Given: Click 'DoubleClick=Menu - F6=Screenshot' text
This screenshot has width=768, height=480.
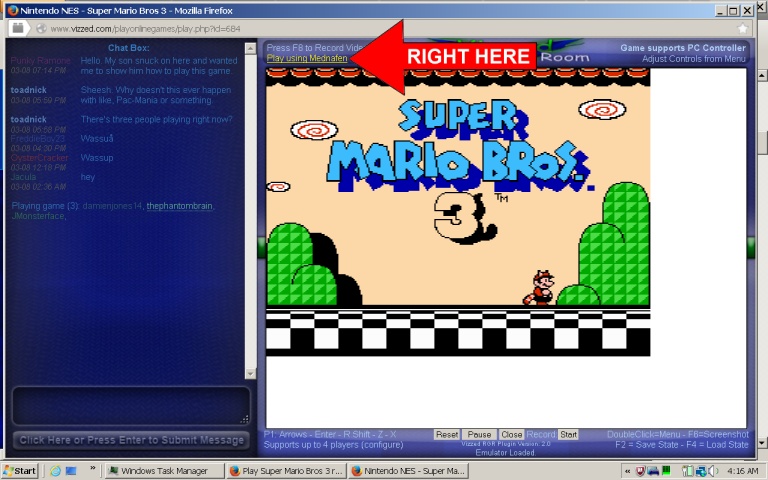Looking at the screenshot, I should click(x=678, y=434).
